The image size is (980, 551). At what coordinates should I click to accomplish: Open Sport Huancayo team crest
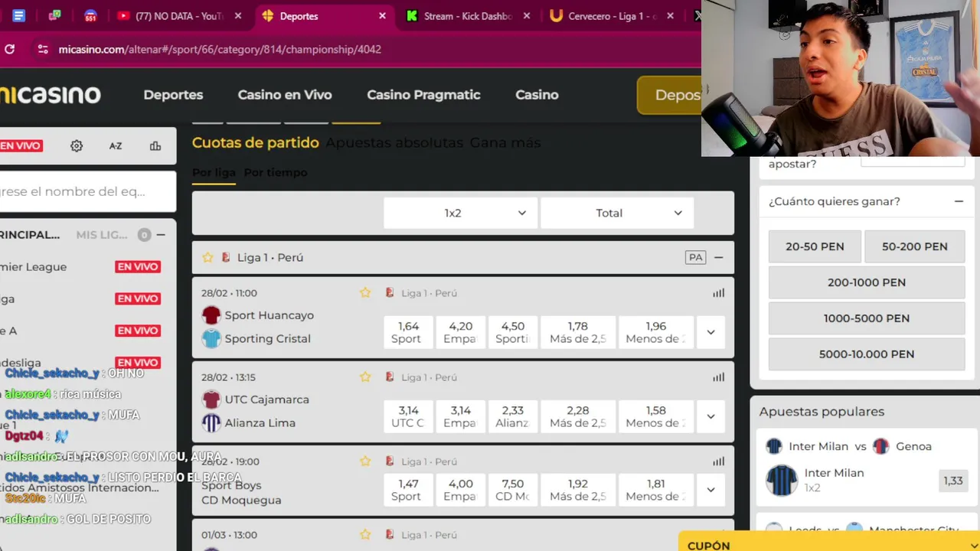click(x=211, y=315)
